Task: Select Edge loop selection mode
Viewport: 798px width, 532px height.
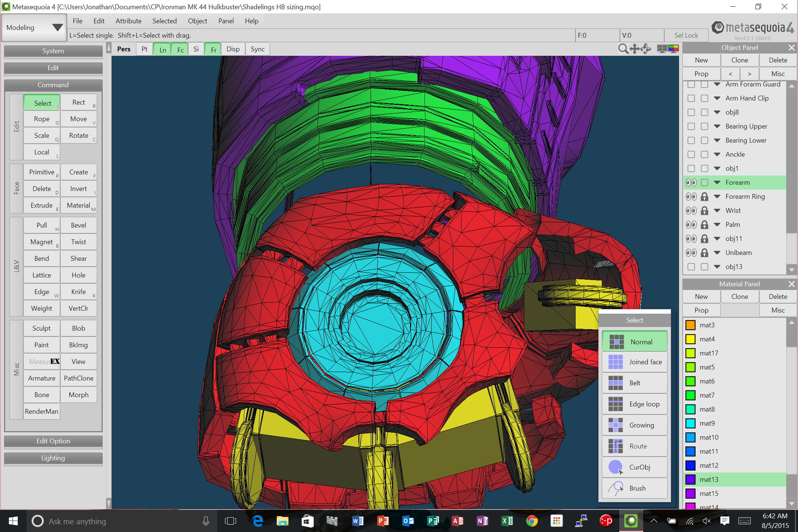Action: (x=634, y=404)
